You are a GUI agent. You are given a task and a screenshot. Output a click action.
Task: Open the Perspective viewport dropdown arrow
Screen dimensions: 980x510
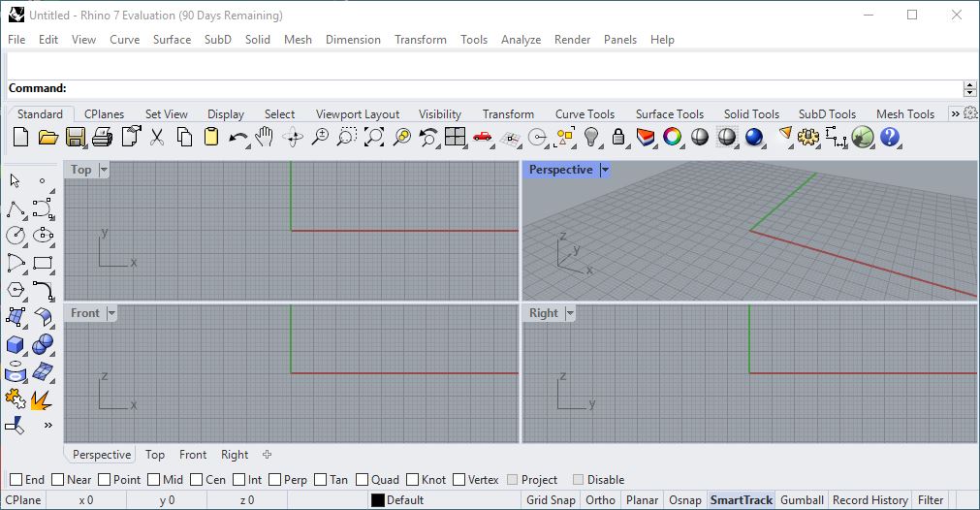(604, 170)
